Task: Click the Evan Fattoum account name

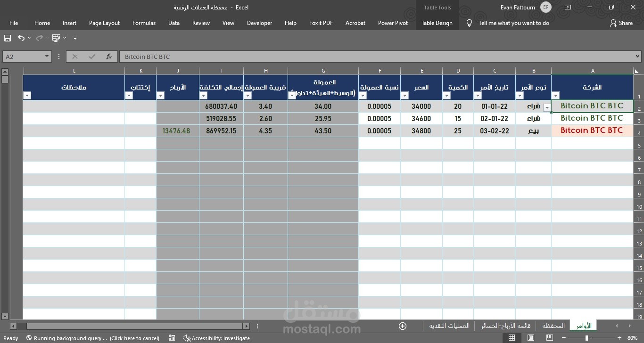Action: pos(518,7)
